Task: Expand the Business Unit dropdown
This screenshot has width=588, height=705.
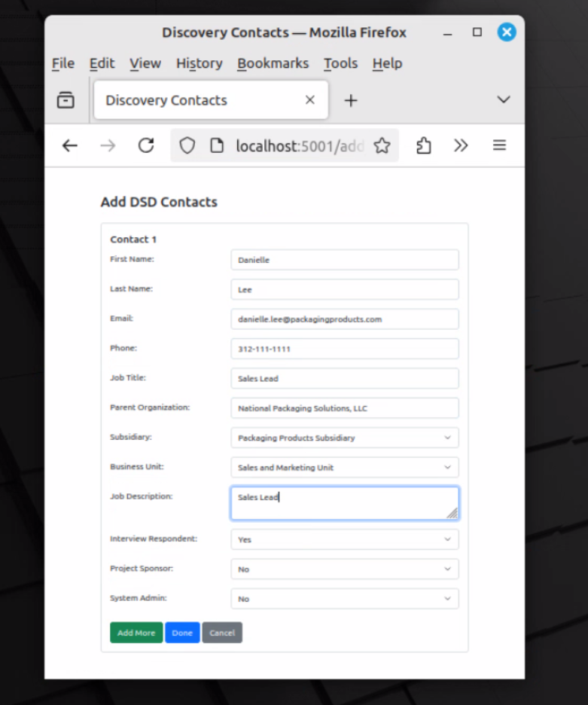Action: (345, 468)
